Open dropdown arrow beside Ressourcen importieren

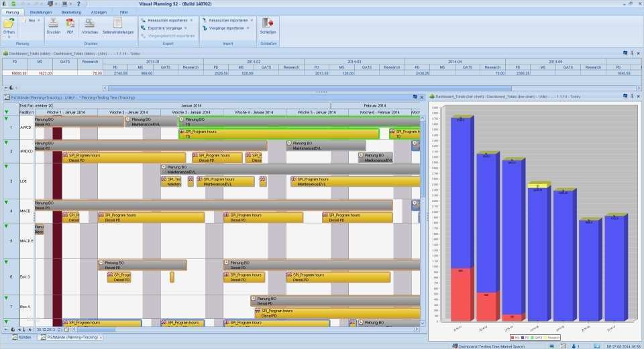pyautogui.click(x=252, y=20)
